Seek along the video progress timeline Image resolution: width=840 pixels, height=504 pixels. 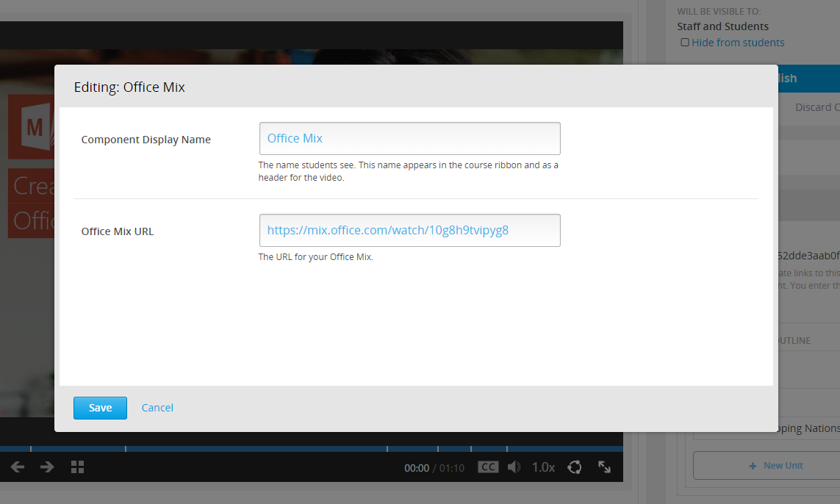coord(312,449)
